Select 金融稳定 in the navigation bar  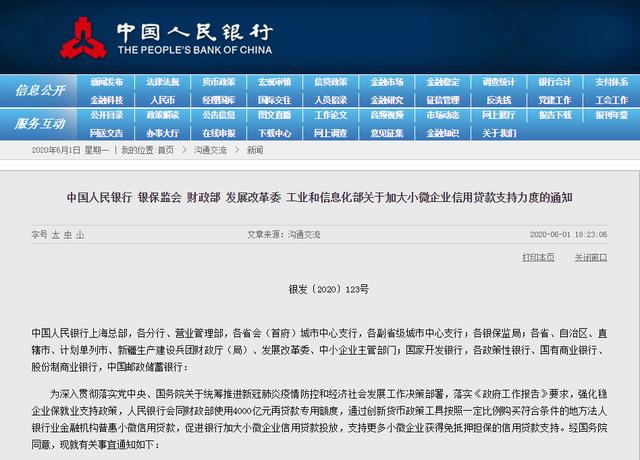click(443, 82)
